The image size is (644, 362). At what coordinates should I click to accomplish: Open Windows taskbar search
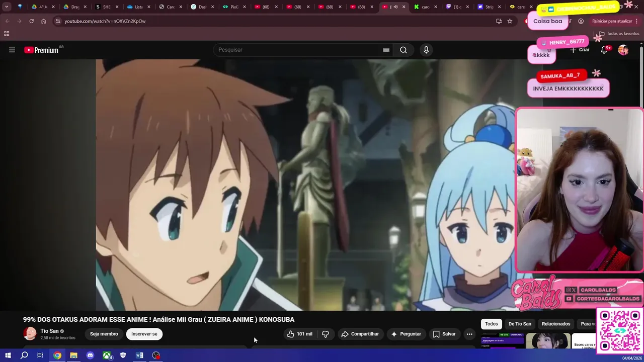pyautogui.click(x=24, y=355)
